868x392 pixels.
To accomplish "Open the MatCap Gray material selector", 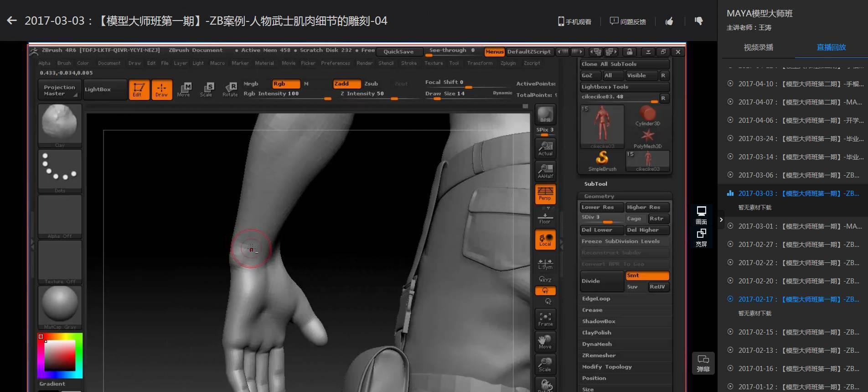I will click(x=60, y=307).
